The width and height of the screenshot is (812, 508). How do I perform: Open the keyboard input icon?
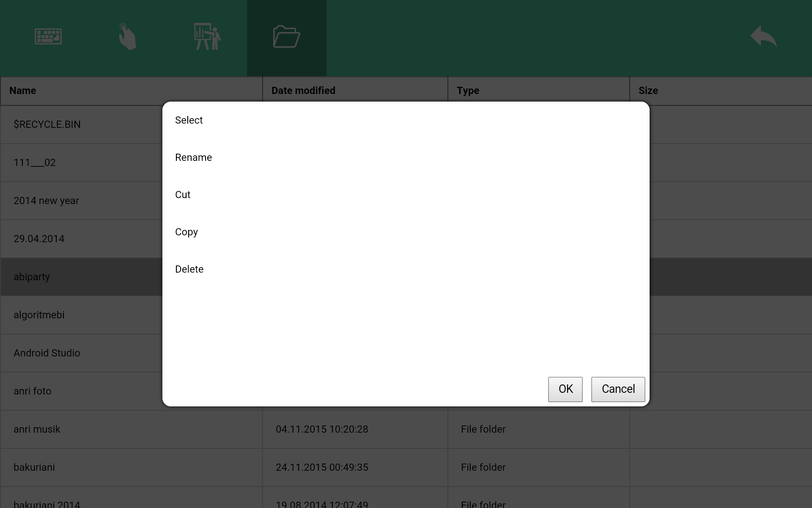click(x=48, y=37)
